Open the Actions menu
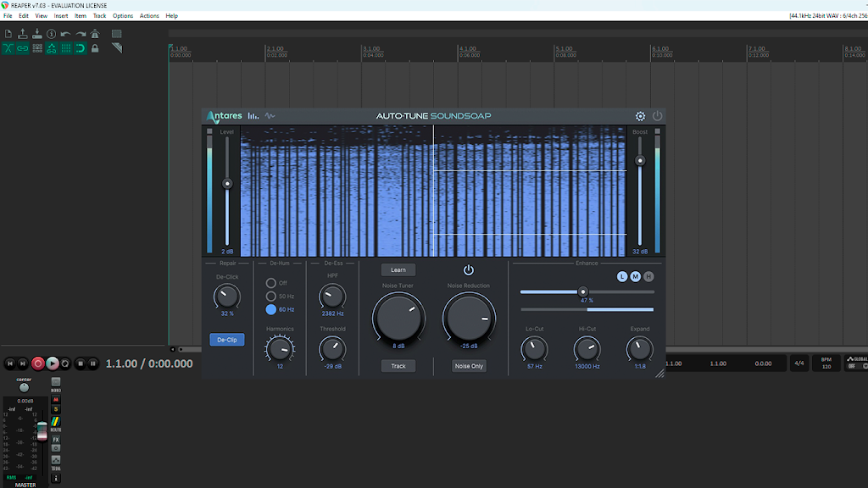Image resolution: width=868 pixels, height=488 pixels. [x=149, y=16]
